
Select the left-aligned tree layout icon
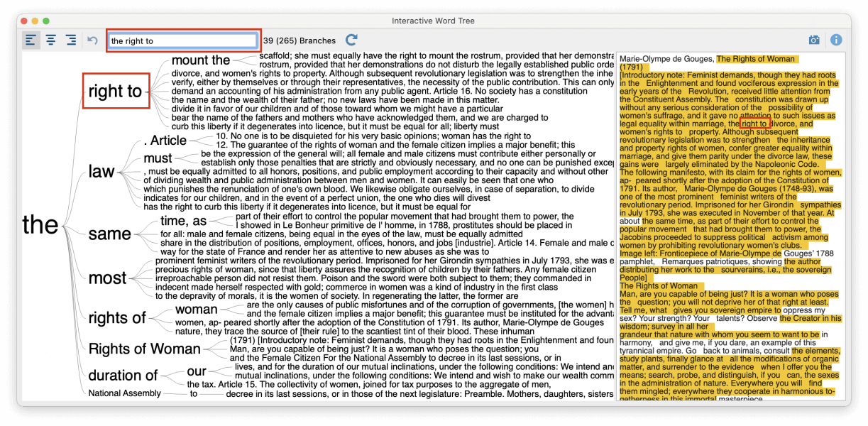point(31,40)
